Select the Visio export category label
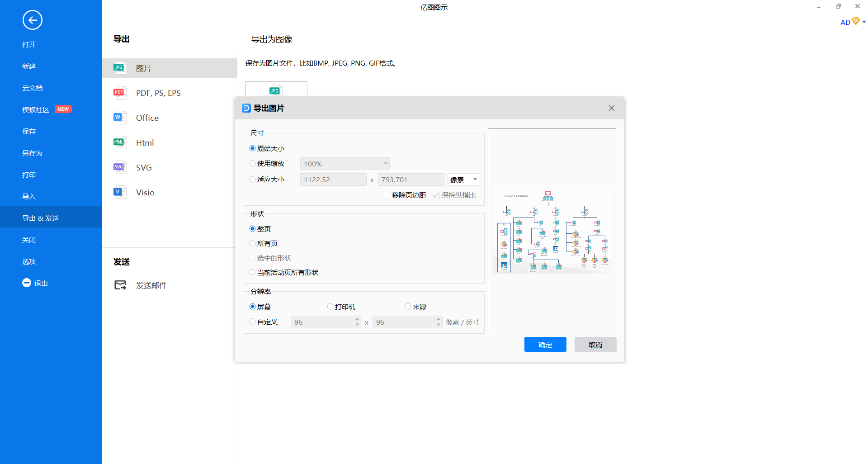Screen dimensions: 868x464 click(145, 192)
